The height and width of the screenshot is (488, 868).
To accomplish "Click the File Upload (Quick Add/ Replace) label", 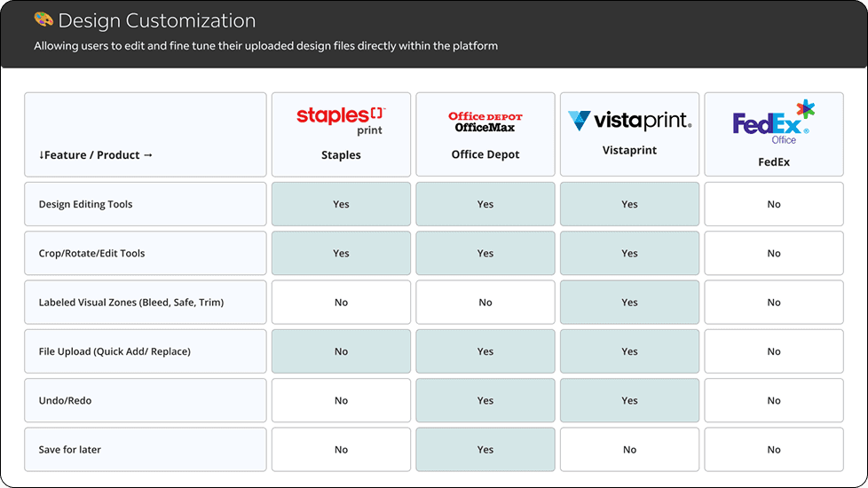I will (x=114, y=351).
